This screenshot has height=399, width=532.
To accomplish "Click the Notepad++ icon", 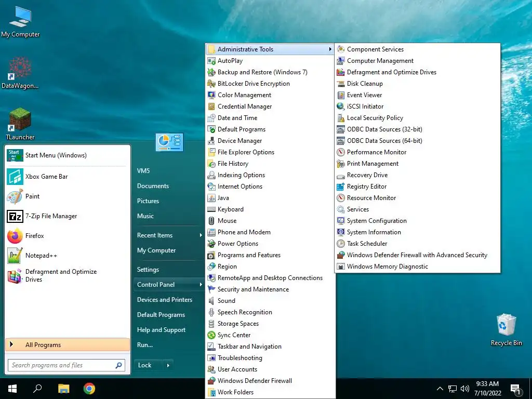I will (15, 256).
